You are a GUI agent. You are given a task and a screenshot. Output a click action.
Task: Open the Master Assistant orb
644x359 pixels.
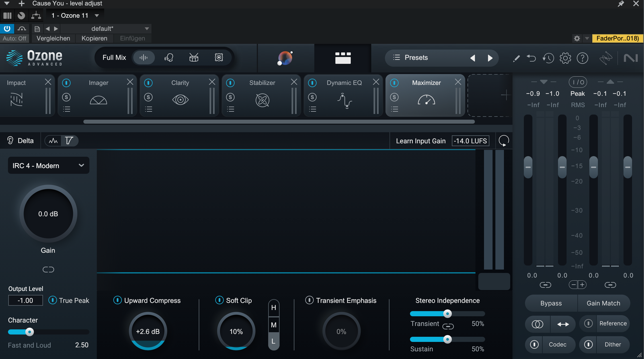coord(285,58)
